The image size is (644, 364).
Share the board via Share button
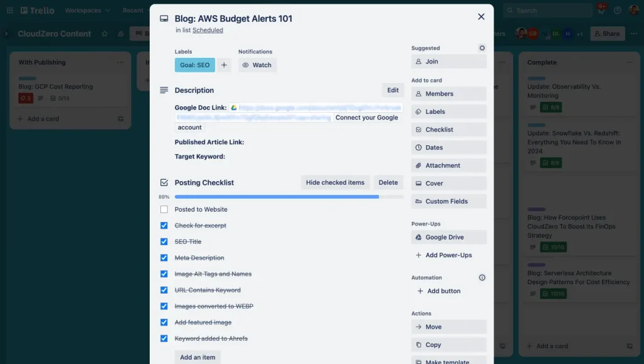[608, 34]
